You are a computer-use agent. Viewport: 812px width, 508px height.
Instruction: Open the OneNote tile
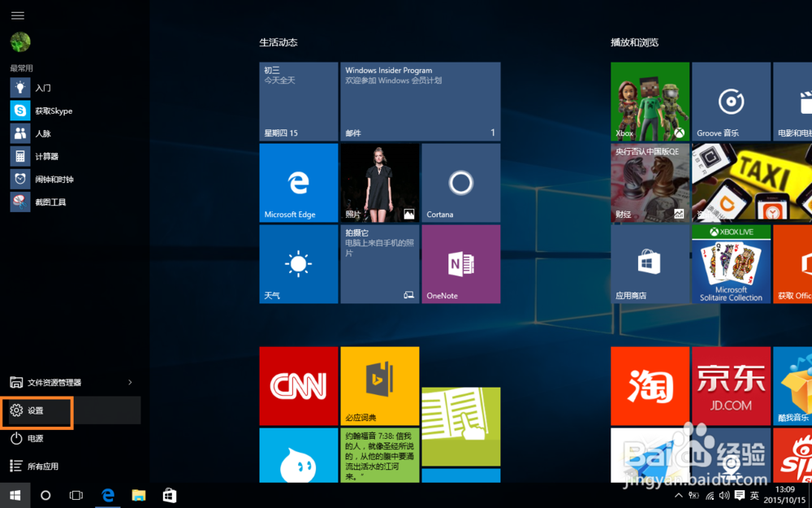click(460, 264)
